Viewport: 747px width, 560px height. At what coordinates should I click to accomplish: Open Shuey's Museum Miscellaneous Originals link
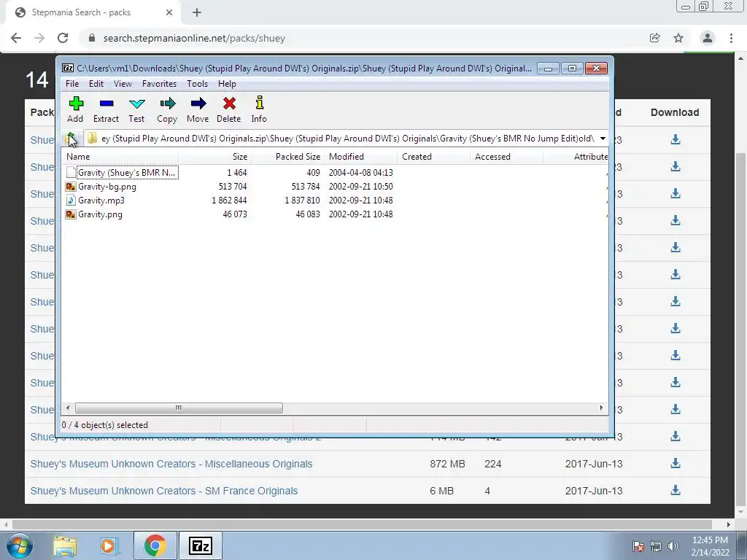tap(171, 464)
